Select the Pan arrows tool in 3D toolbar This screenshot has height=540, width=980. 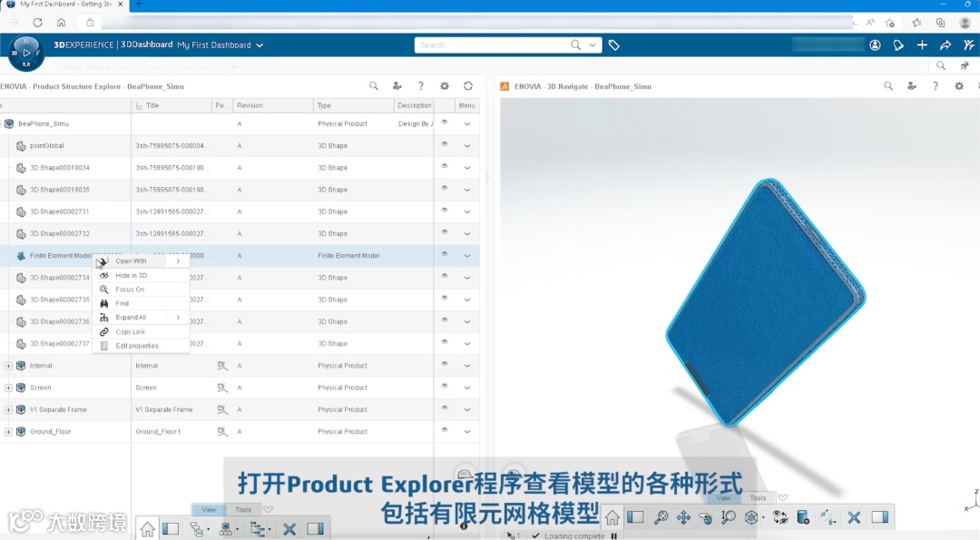pyautogui.click(x=683, y=517)
